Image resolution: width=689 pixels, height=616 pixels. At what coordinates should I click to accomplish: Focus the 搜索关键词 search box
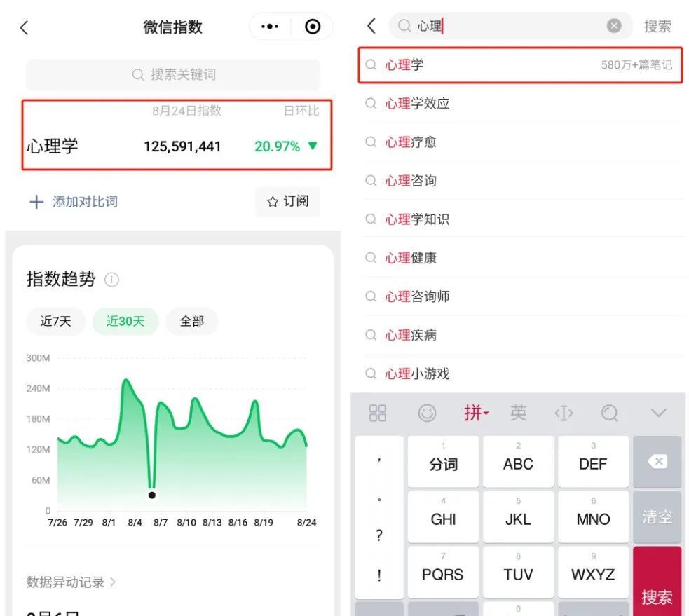tap(172, 75)
